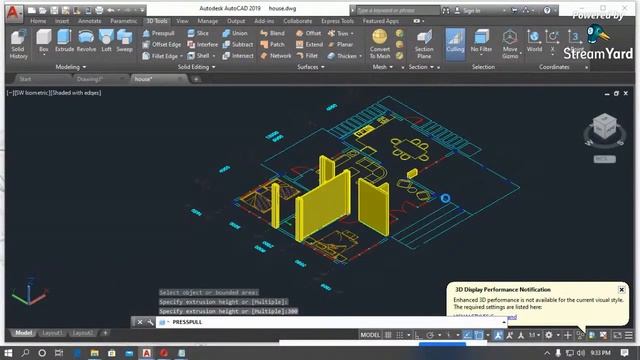Close the 3D Display Performance Notification
640x360 pixels.
pyautogui.click(x=621, y=289)
